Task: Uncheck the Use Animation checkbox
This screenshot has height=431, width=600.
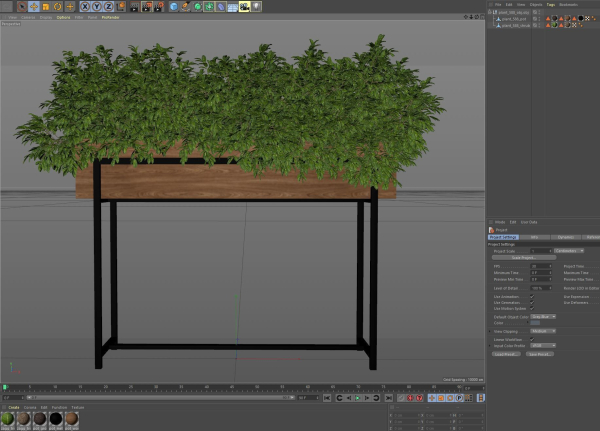Action: click(x=532, y=297)
